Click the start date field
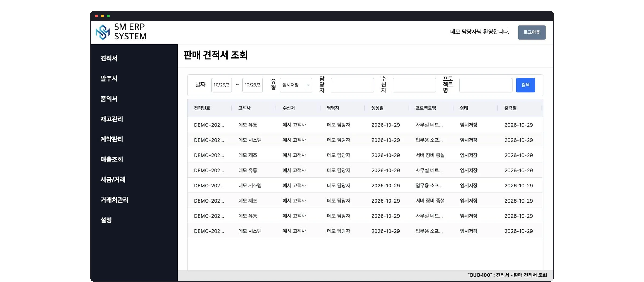Image resolution: width=644 pixels, height=282 pixels. (221, 85)
